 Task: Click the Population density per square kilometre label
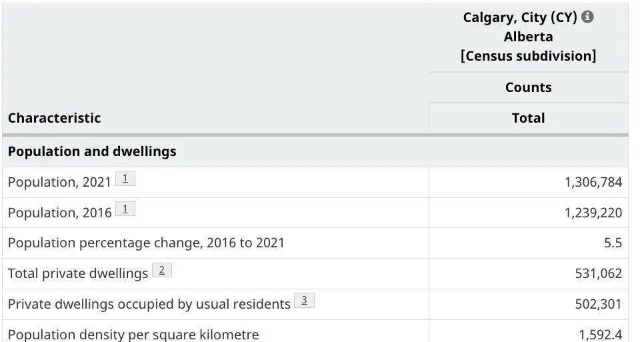(x=133, y=335)
